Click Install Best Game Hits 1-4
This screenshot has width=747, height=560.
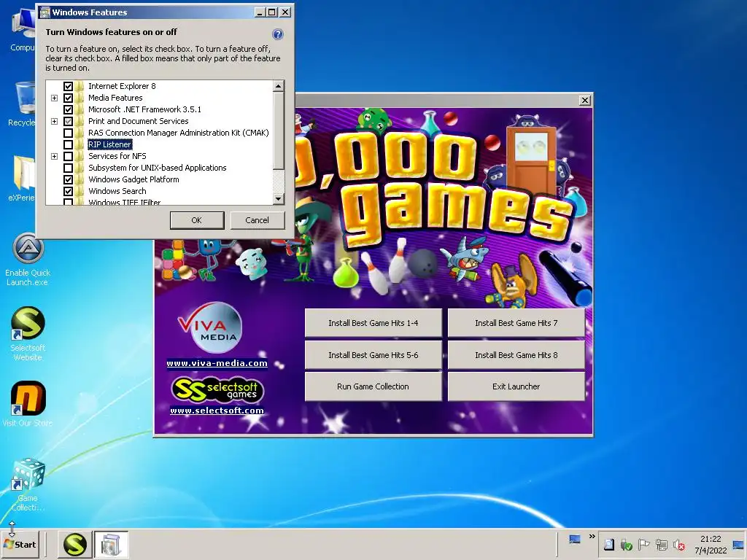(x=373, y=323)
